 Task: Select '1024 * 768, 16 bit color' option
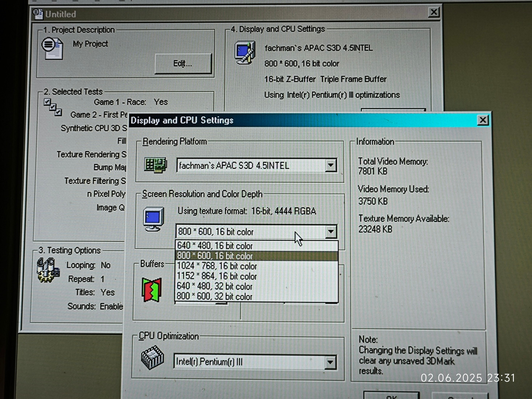click(257, 266)
